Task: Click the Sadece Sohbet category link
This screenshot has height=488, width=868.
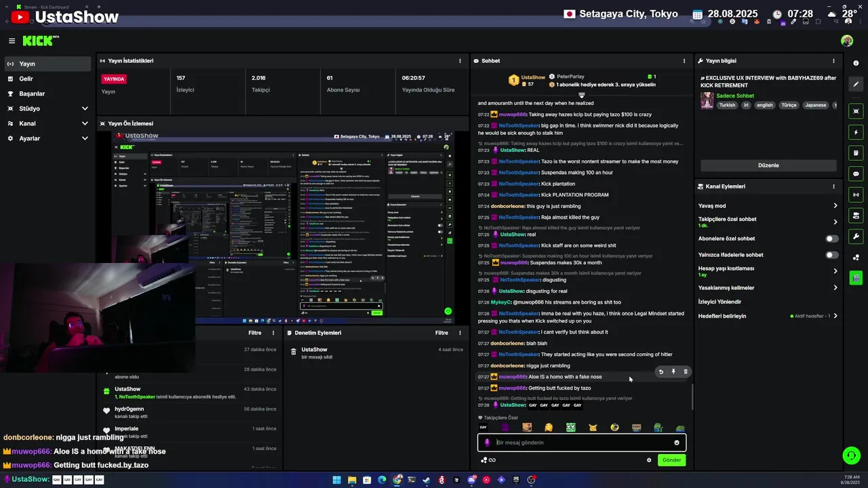Action: [x=735, y=96]
